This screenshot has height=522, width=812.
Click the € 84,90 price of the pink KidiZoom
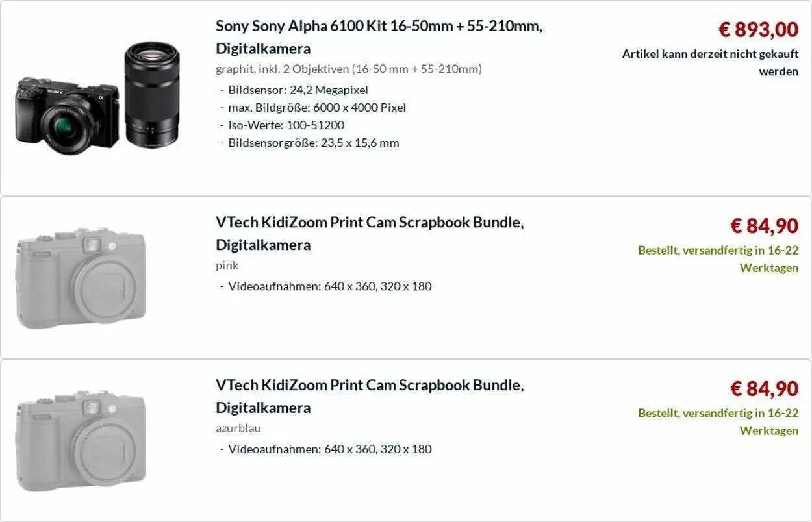pos(764,226)
